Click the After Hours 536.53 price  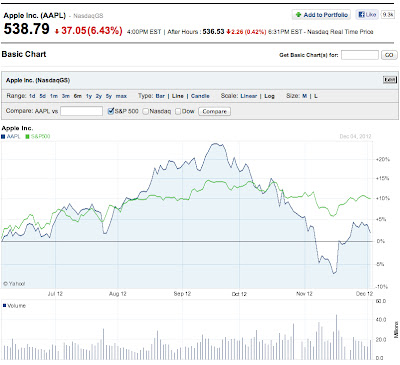coord(213,32)
